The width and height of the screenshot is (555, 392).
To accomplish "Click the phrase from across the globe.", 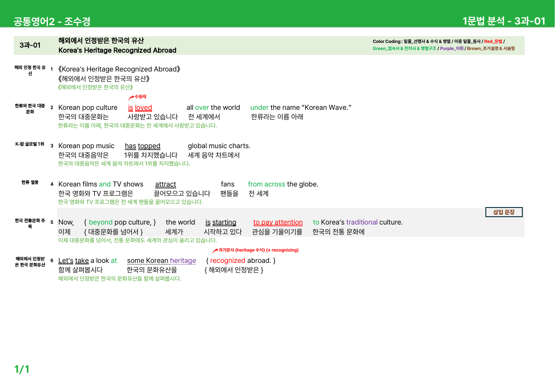I will click(x=283, y=184).
